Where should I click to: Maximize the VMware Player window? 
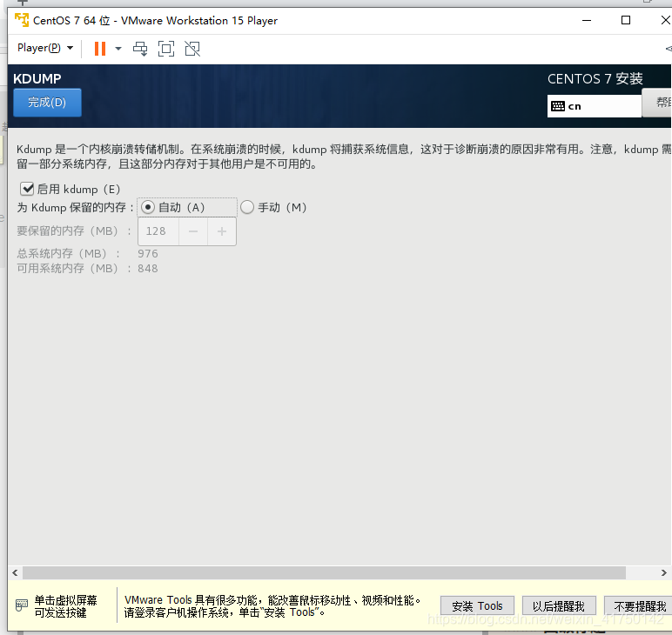pos(626,20)
